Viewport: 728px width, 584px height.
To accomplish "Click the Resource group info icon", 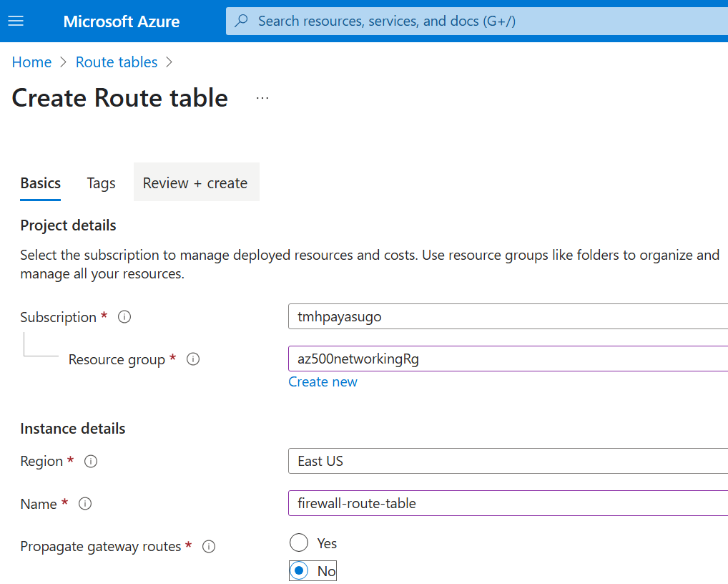I will [192, 359].
